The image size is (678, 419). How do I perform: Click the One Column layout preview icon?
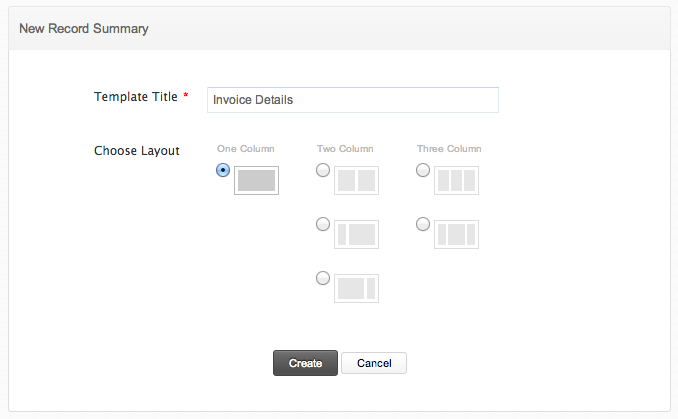click(x=256, y=181)
